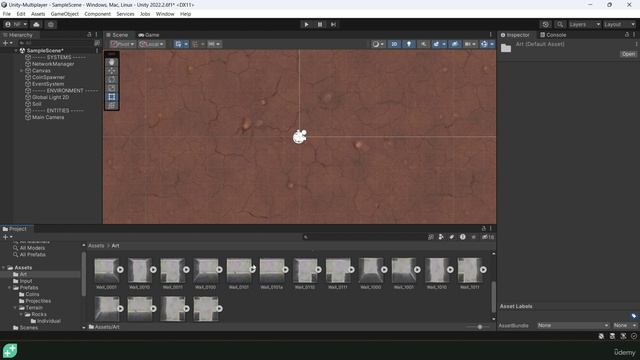Click the SampleScene Unity icon in Hierarchy

tap(22, 51)
